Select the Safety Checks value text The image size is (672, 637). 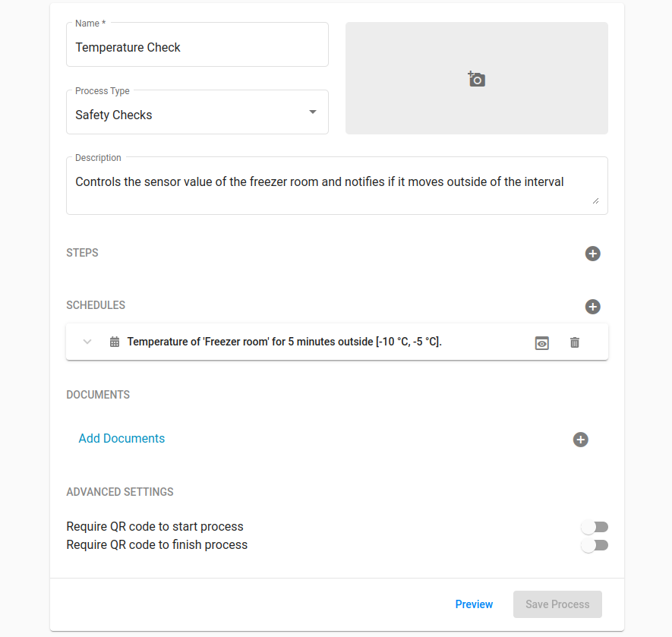pos(114,115)
